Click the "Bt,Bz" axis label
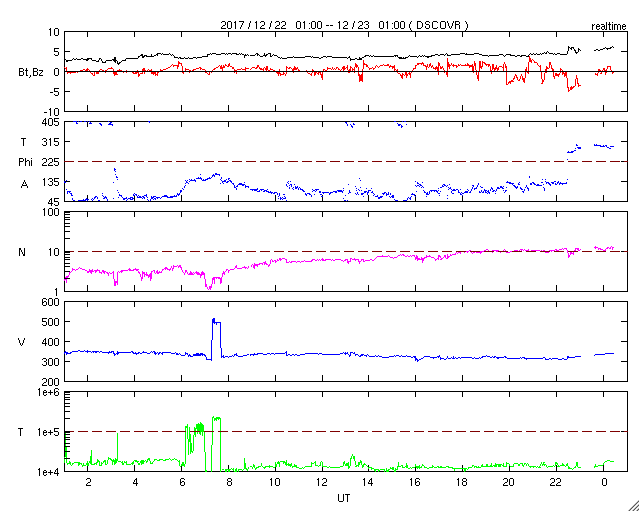This screenshot has height=512, width=640. pyautogui.click(x=31, y=73)
